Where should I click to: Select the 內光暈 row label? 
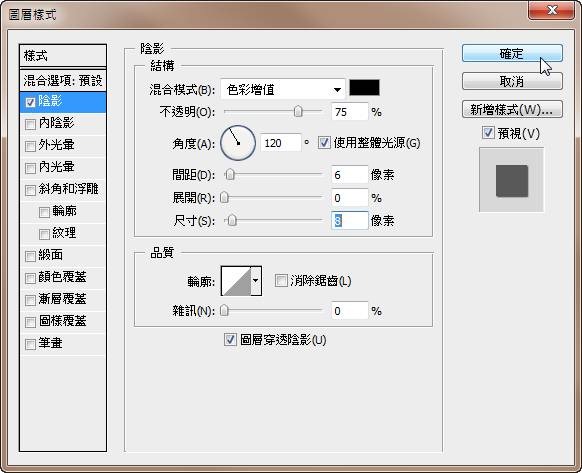point(56,167)
